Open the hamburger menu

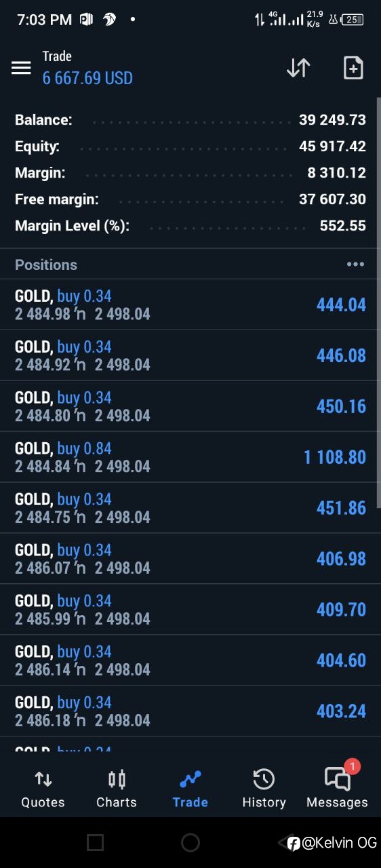tap(21, 68)
